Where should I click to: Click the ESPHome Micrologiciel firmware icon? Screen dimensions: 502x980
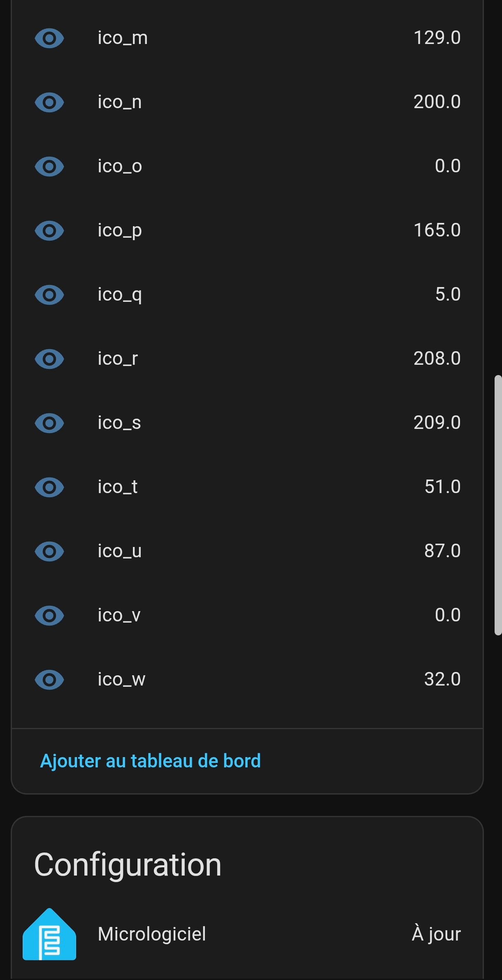click(x=49, y=934)
